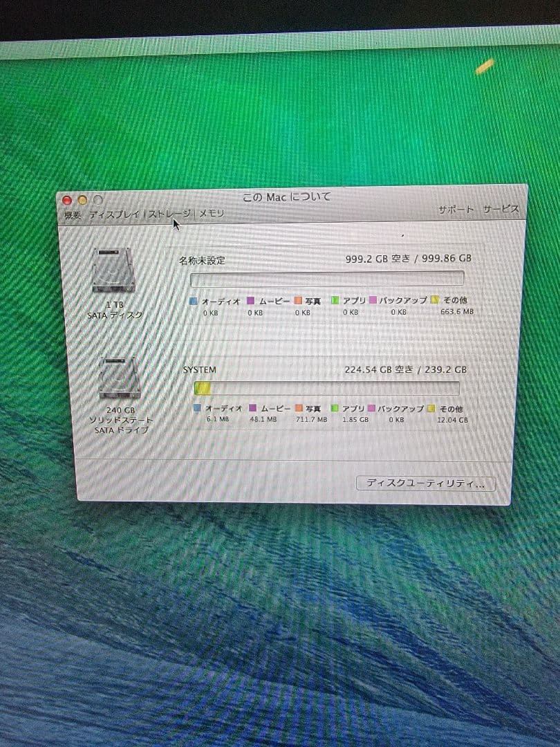
Task: Open the メモリ tab
Action: (212, 213)
